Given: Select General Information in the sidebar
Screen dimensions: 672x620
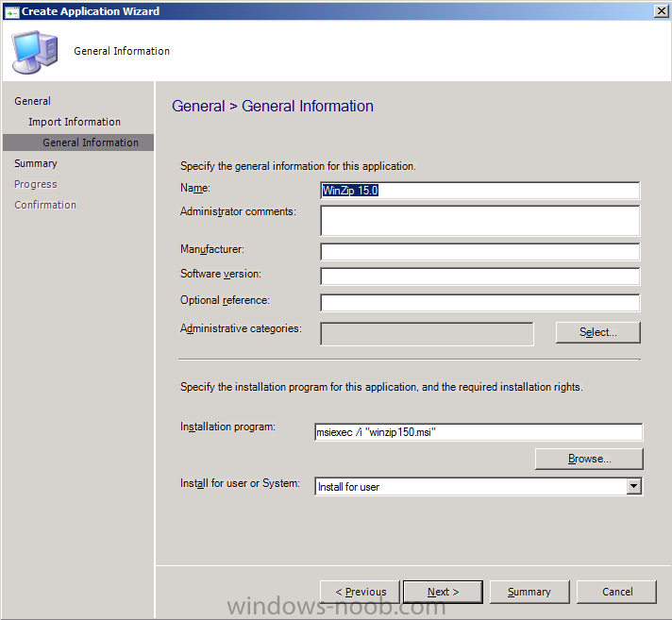Looking at the screenshot, I should pyautogui.click(x=91, y=142).
